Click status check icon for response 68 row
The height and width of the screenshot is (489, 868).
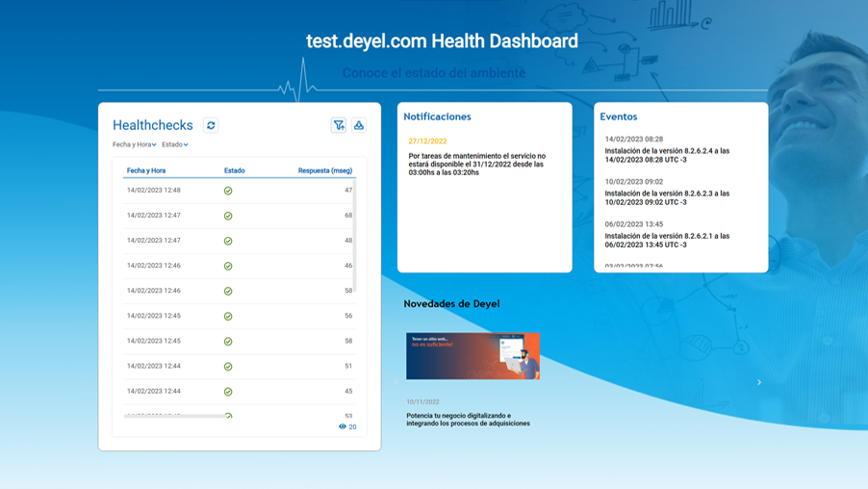click(x=228, y=216)
